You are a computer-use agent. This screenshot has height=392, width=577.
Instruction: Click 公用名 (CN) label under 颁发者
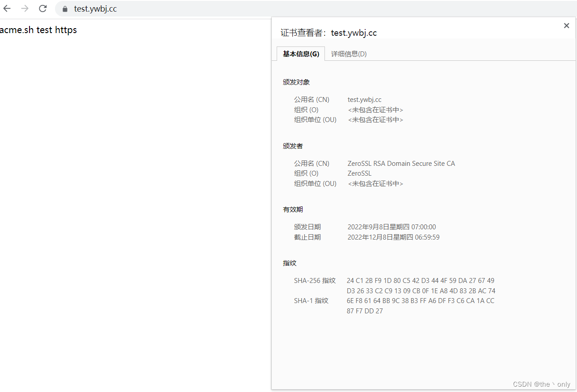(x=312, y=164)
